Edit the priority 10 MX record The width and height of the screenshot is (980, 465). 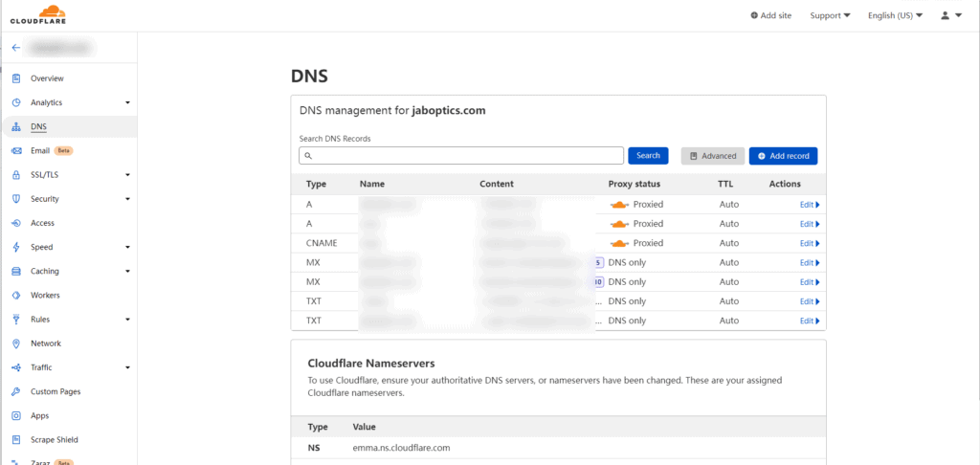[x=810, y=282]
